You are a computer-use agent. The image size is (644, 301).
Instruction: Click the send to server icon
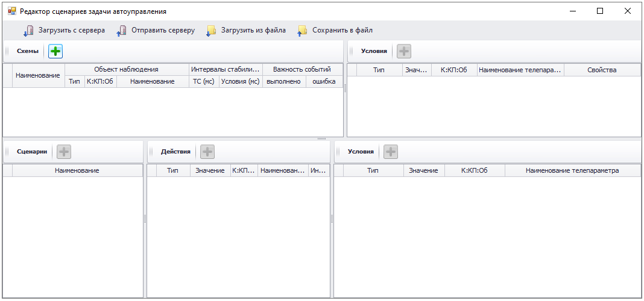[x=121, y=31]
